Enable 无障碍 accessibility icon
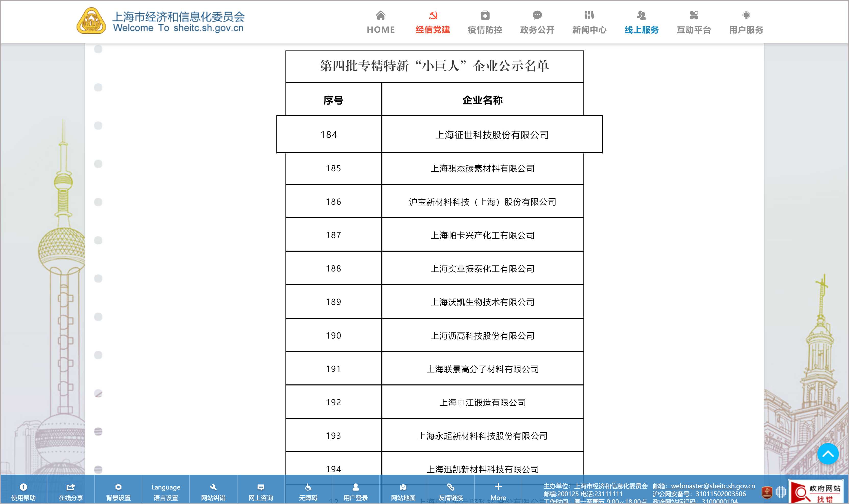Screen dimensions: 849x504 click(308, 487)
